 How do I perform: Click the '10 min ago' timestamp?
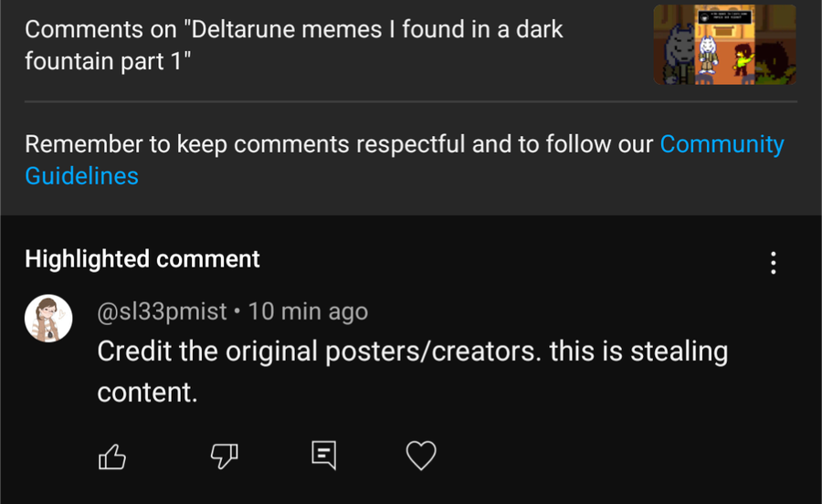click(x=308, y=311)
